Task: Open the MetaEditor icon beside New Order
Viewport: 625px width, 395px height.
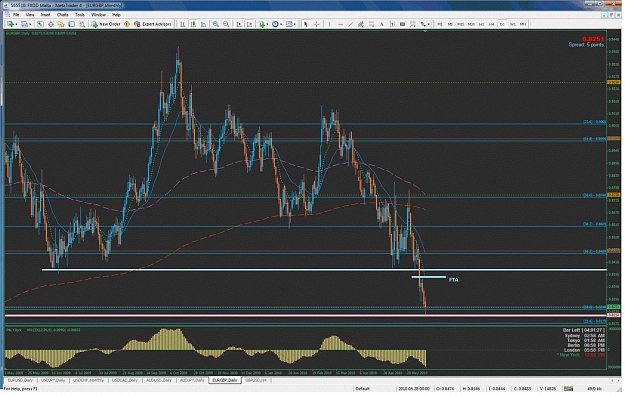Action: pyautogui.click(x=127, y=24)
